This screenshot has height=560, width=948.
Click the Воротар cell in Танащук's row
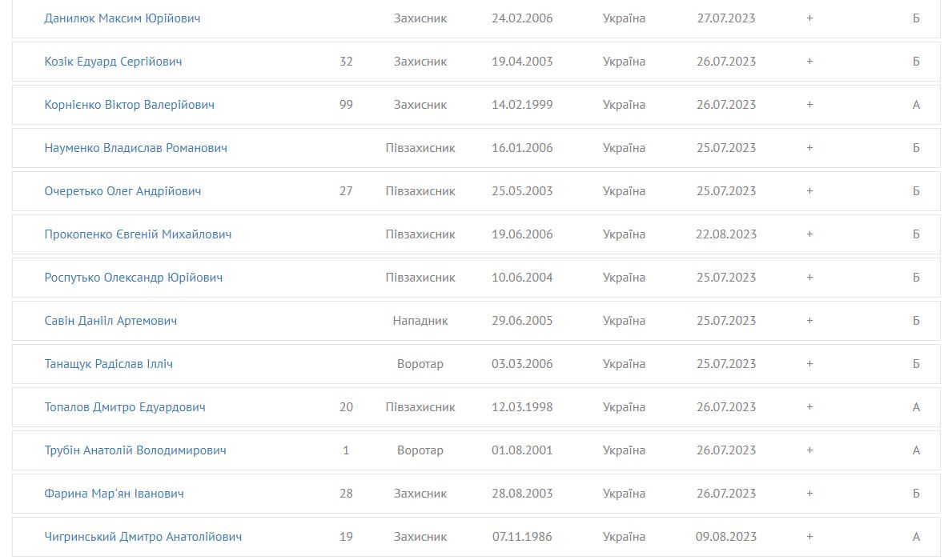420,364
